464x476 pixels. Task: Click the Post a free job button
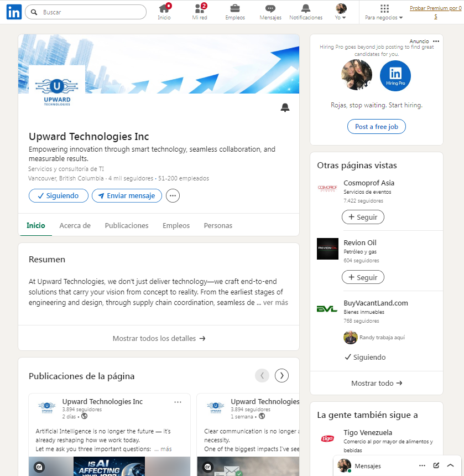377,127
